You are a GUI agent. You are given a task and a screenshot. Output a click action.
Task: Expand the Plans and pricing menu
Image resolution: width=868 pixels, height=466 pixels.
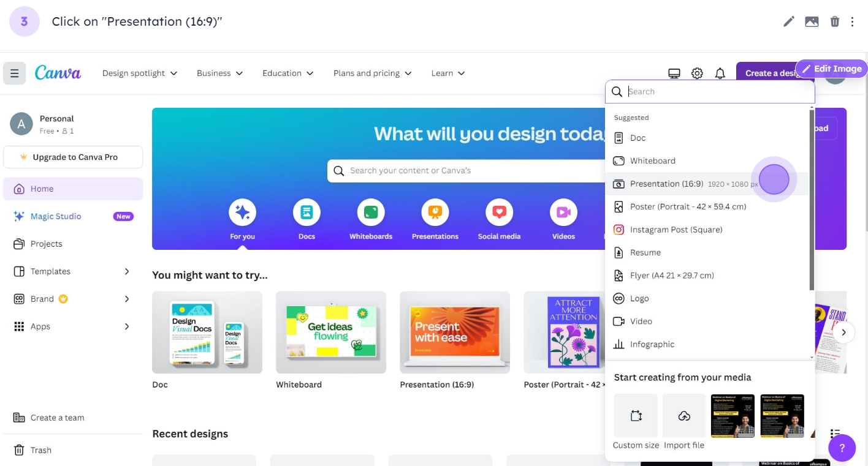click(x=373, y=73)
